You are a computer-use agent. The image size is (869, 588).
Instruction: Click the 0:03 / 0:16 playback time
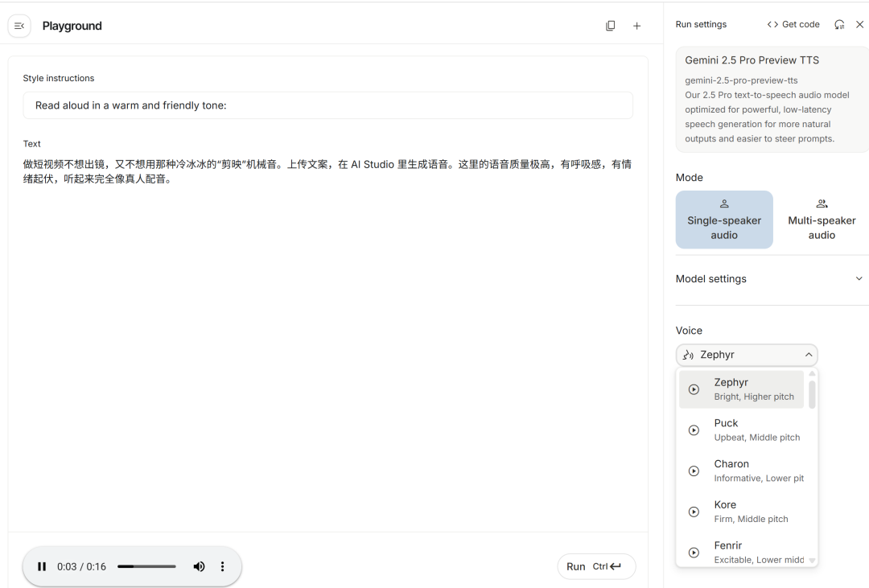tap(81, 566)
